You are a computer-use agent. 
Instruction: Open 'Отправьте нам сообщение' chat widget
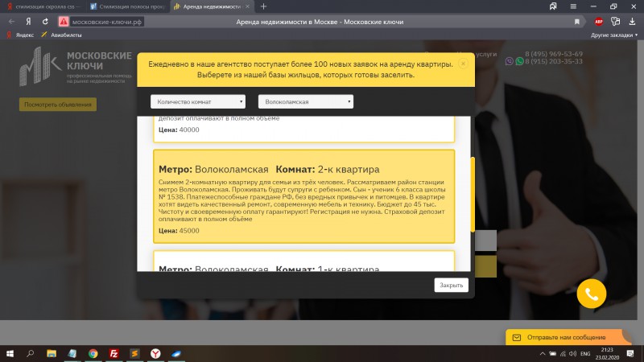(568, 337)
